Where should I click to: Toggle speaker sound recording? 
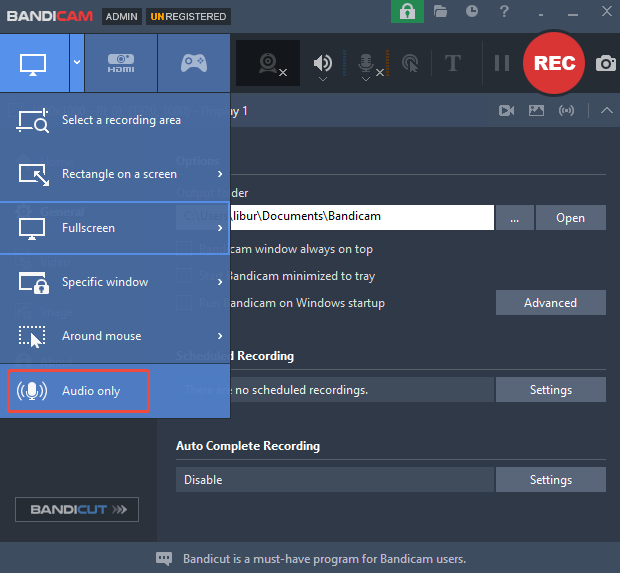(323, 62)
